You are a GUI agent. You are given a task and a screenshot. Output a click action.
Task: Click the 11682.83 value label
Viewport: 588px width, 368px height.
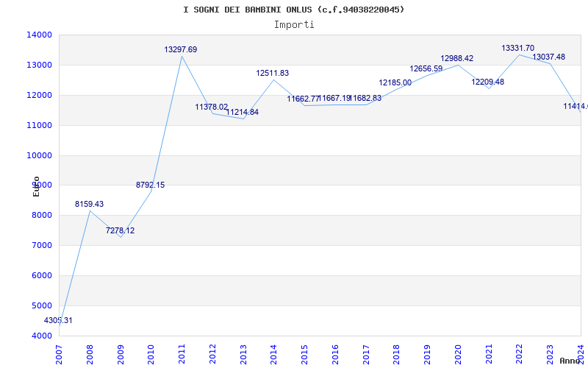tap(365, 98)
